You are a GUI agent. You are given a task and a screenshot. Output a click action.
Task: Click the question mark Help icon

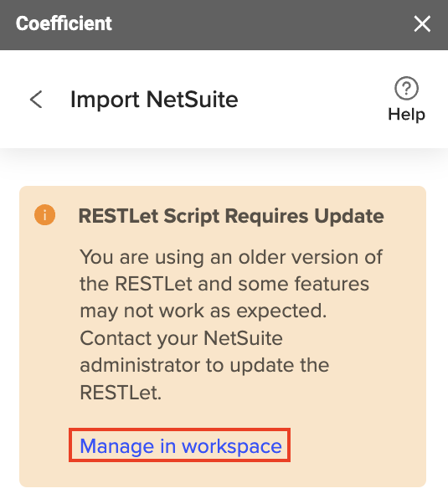pos(406,88)
